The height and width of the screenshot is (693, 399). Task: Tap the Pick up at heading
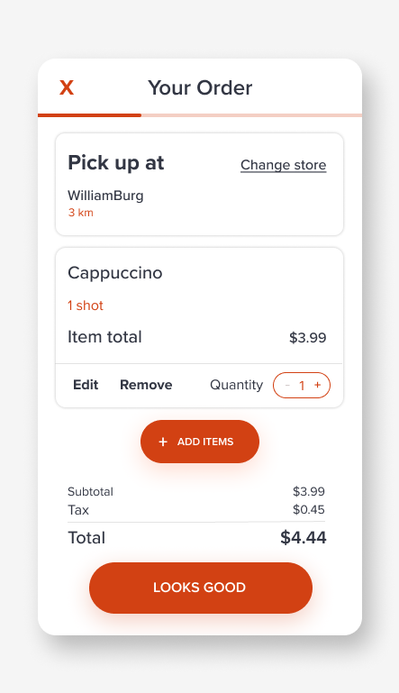point(116,163)
